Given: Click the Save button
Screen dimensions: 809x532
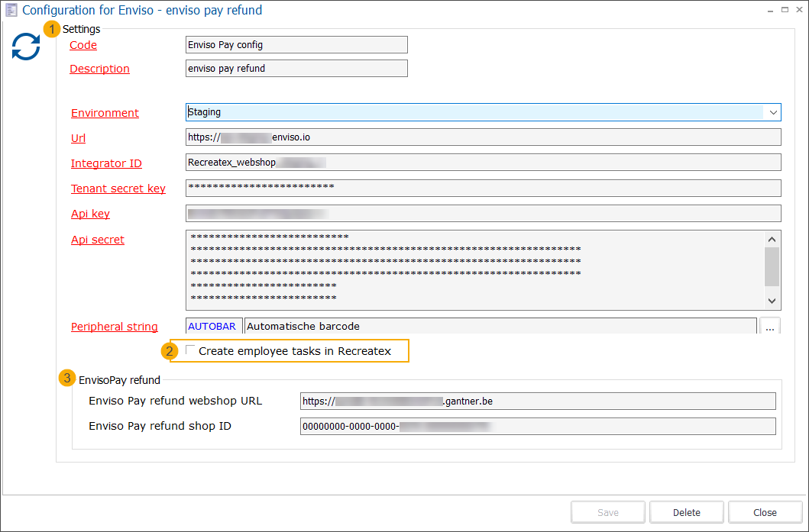Looking at the screenshot, I should [607, 512].
